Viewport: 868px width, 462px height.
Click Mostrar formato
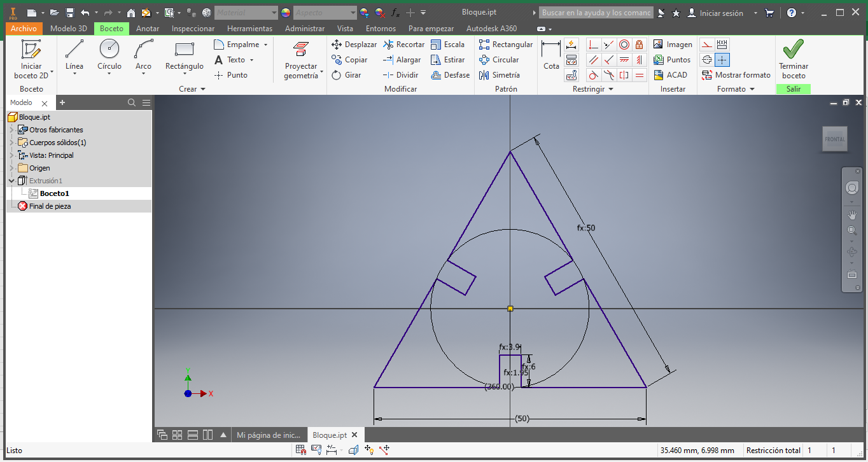[736, 75]
